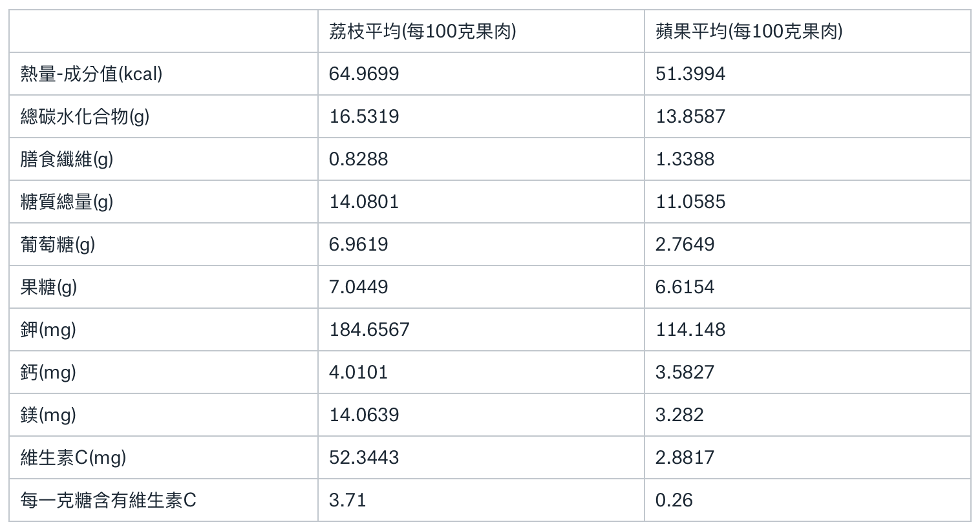Click lychee vitamin C value 52.3443
Image resolution: width=980 pixels, height=531 pixels.
[x=364, y=457]
